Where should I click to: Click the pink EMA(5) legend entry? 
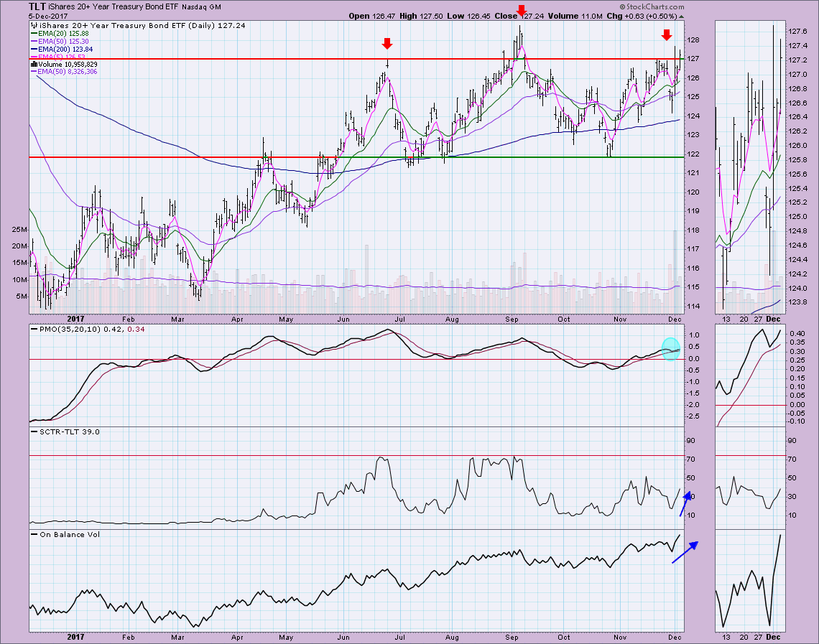[x=62, y=57]
